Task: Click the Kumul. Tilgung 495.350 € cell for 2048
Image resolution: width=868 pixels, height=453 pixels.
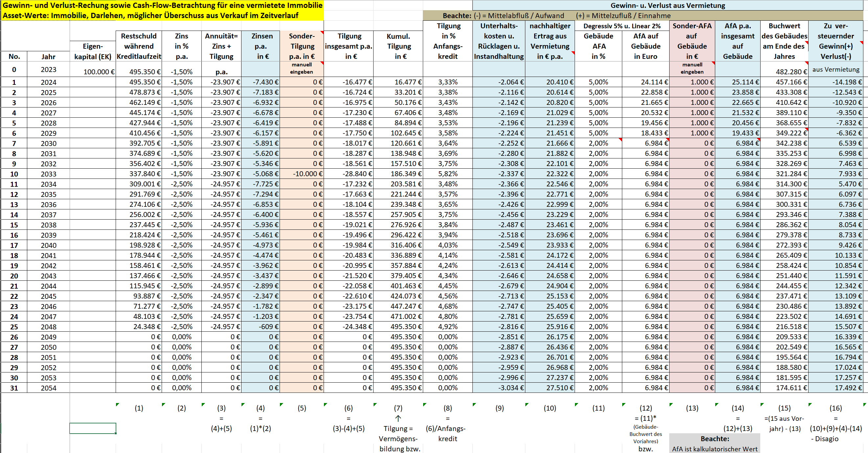Action: tap(398, 327)
